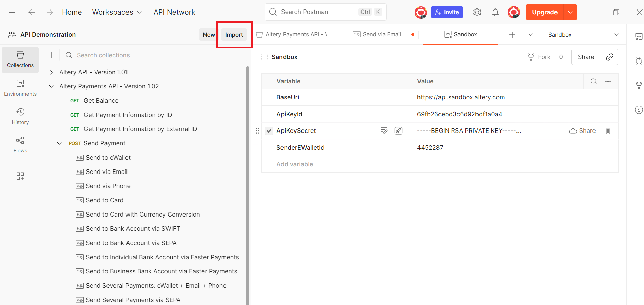Image resolution: width=644 pixels, height=305 pixels.
Task: Click the New button
Action: pyautogui.click(x=209, y=35)
